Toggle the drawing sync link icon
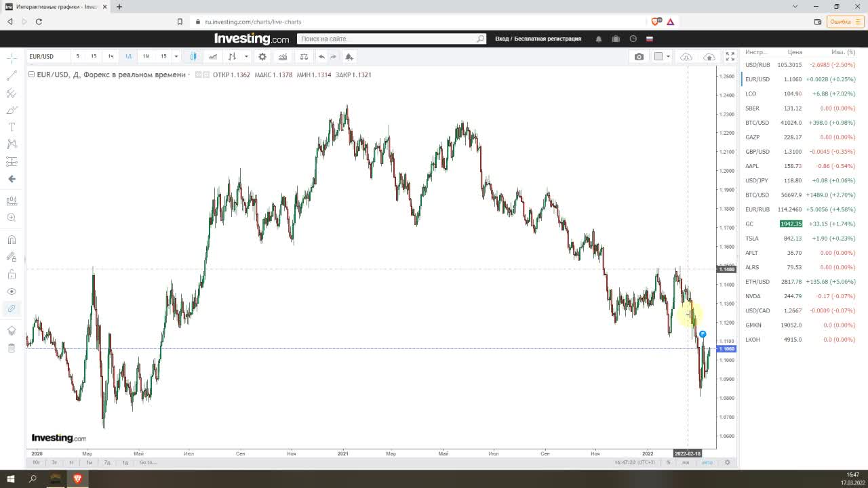This screenshot has width=868, height=488. (x=12, y=308)
